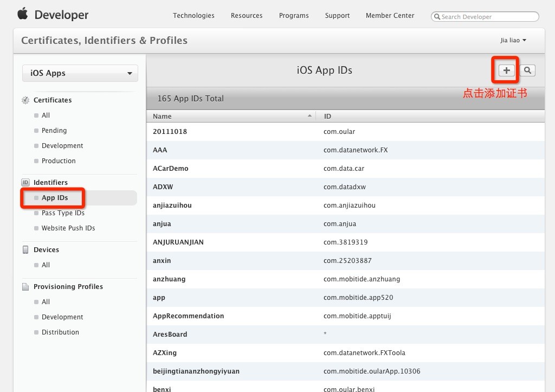555x392 pixels.
Task: Select Development under Provisioning Profiles
Action: pyautogui.click(x=62, y=317)
